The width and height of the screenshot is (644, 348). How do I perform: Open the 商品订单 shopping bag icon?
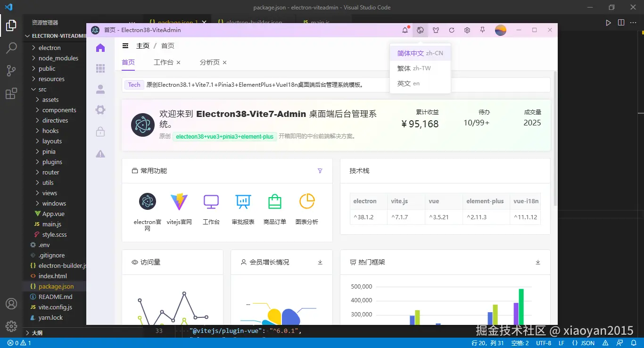click(x=275, y=202)
